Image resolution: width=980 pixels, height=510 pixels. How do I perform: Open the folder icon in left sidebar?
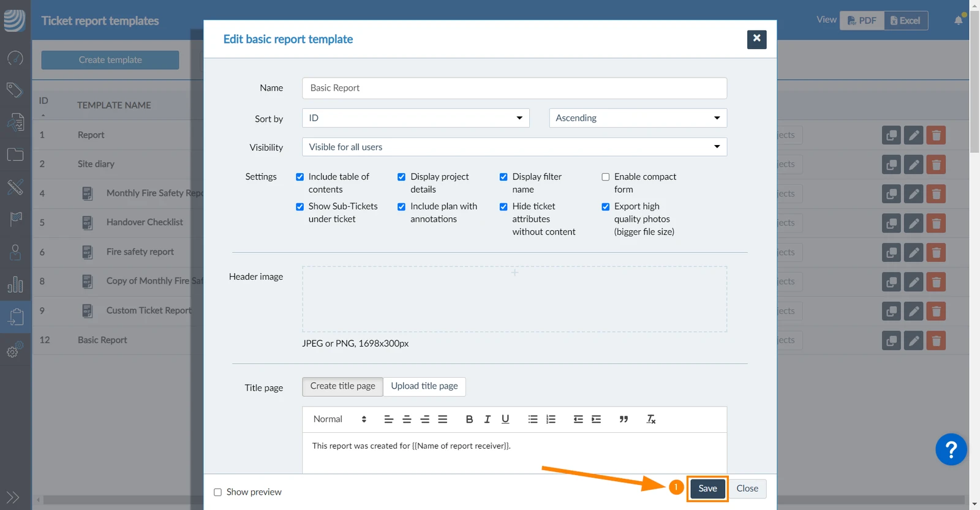(x=15, y=154)
